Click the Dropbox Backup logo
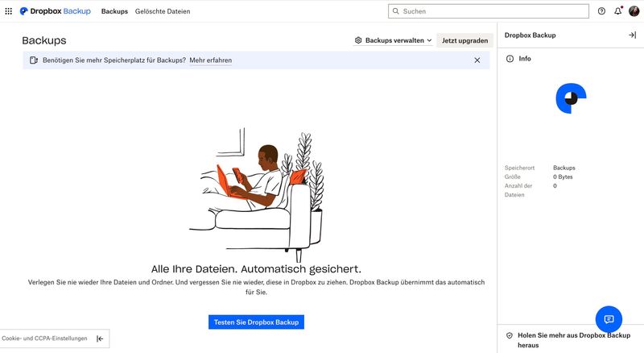Screen dimensions: 644x353 pyautogui.click(x=56, y=11)
